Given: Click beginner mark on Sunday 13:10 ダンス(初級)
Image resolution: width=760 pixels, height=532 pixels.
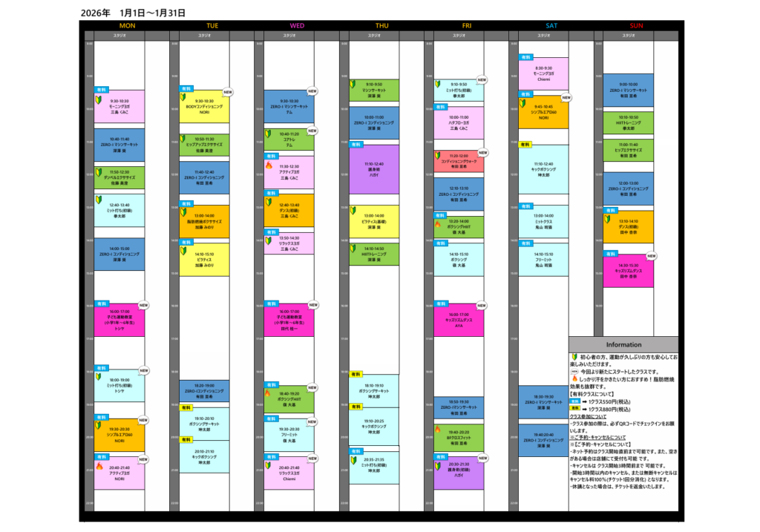Looking at the screenshot, I should [x=609, y=218].
